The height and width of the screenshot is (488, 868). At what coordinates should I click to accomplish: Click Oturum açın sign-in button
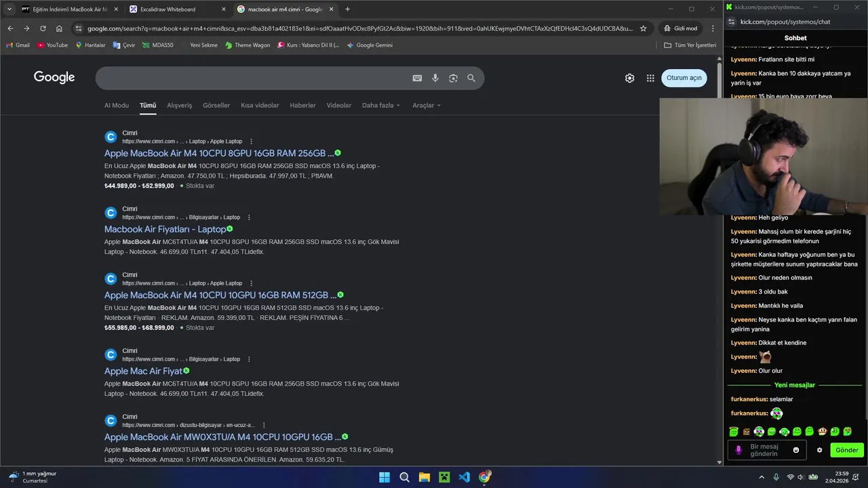(x=684, y=78)
